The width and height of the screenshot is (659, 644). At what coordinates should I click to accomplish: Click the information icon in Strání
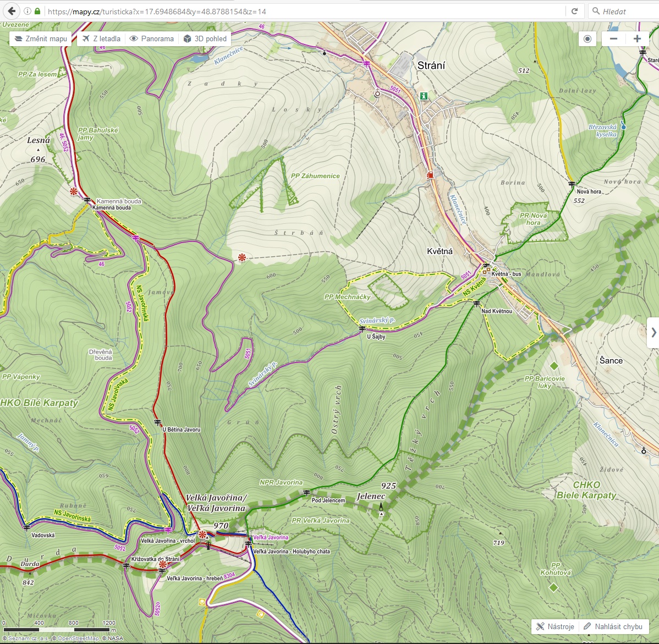pyautogui.click(x=424, y=96)
